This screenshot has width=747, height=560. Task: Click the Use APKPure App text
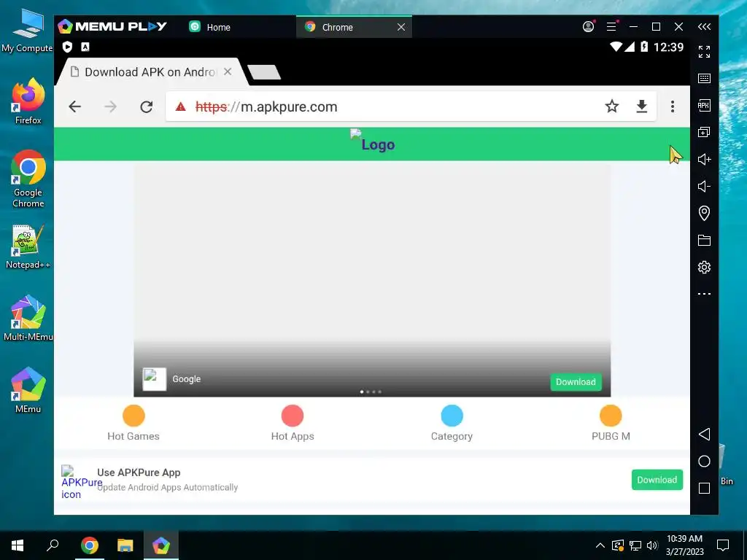click(x=139, y=472)
